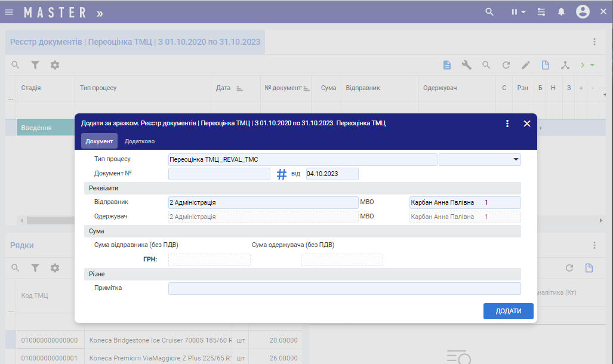Viewport: 613px width, 364px height.
Task: Switch to the Додатково tab
Action: tap(140, 141)
